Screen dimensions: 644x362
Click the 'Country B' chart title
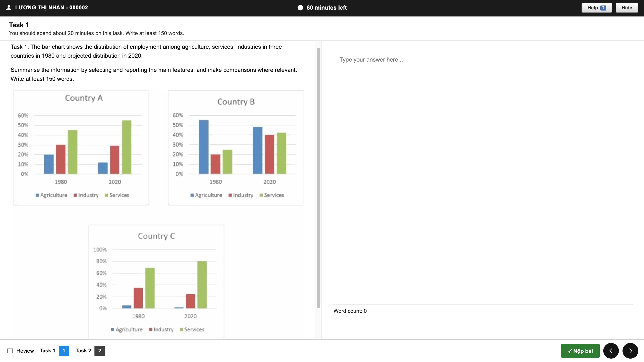pyautogui.click(x=236, y=102)
